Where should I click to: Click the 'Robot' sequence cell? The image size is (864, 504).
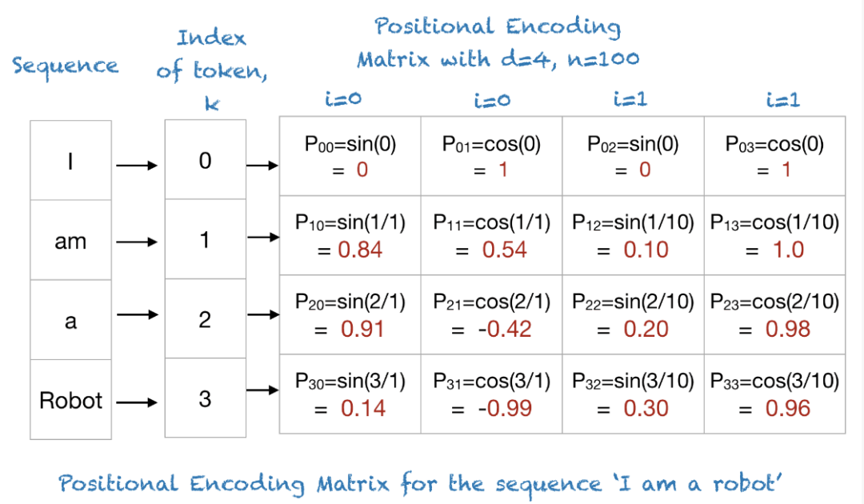coord(71,399)
